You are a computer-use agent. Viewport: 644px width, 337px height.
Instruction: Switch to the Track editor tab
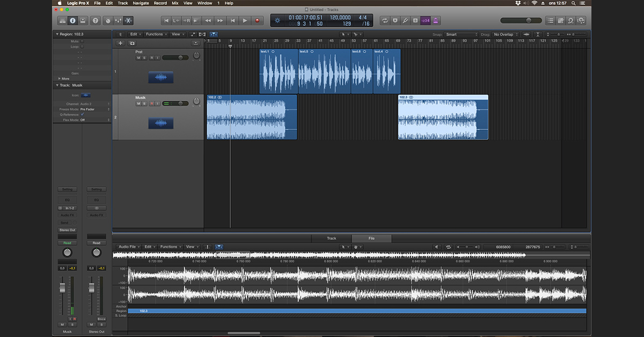click(332, 238)
